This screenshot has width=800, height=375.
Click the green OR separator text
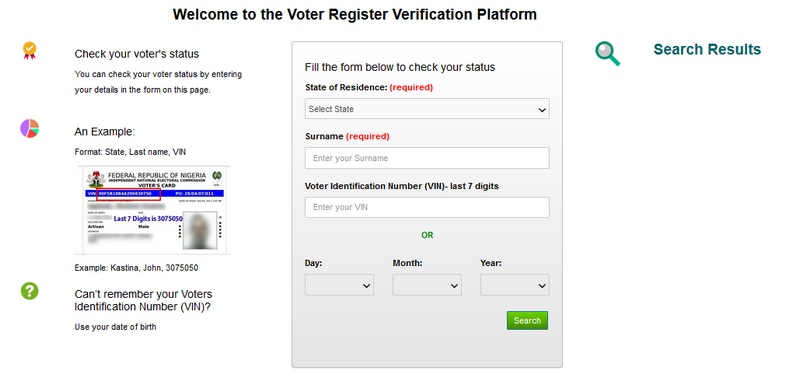click(x=427, y=235)
